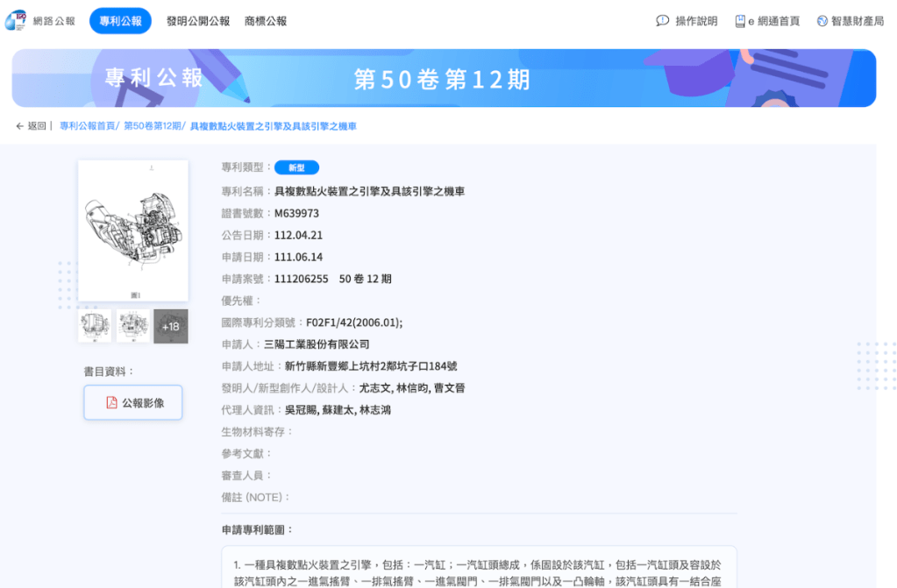Screen dimensions: 897x588
Task: Select the second small drawing thumbnail
Action: coord(133,326)
